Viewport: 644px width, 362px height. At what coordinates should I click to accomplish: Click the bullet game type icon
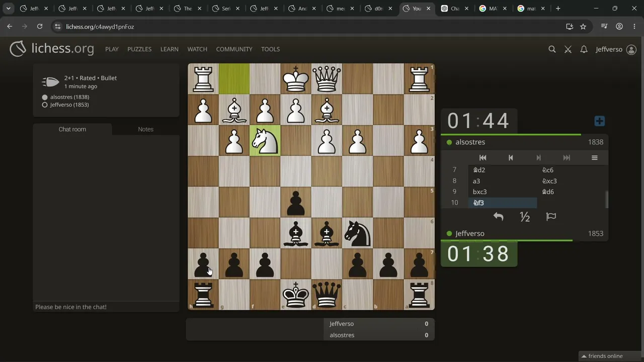[x=50, y=82]
